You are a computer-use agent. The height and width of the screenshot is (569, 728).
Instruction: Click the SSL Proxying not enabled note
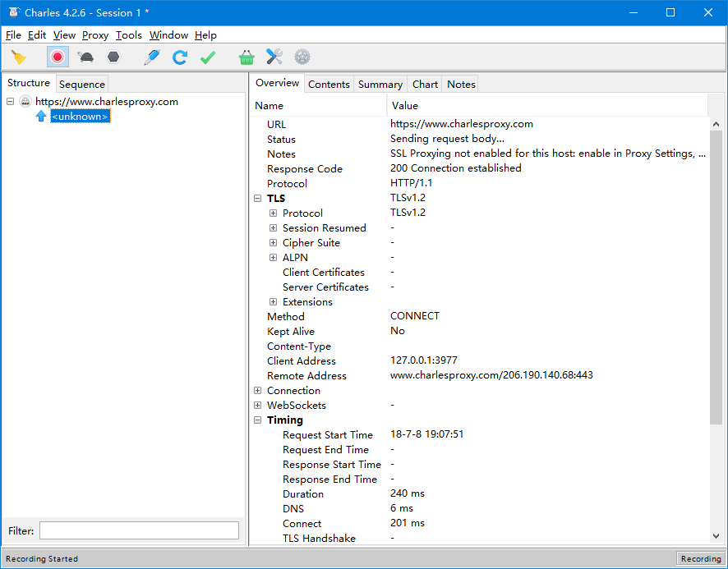pyautogui.click(x=548, y=154)
